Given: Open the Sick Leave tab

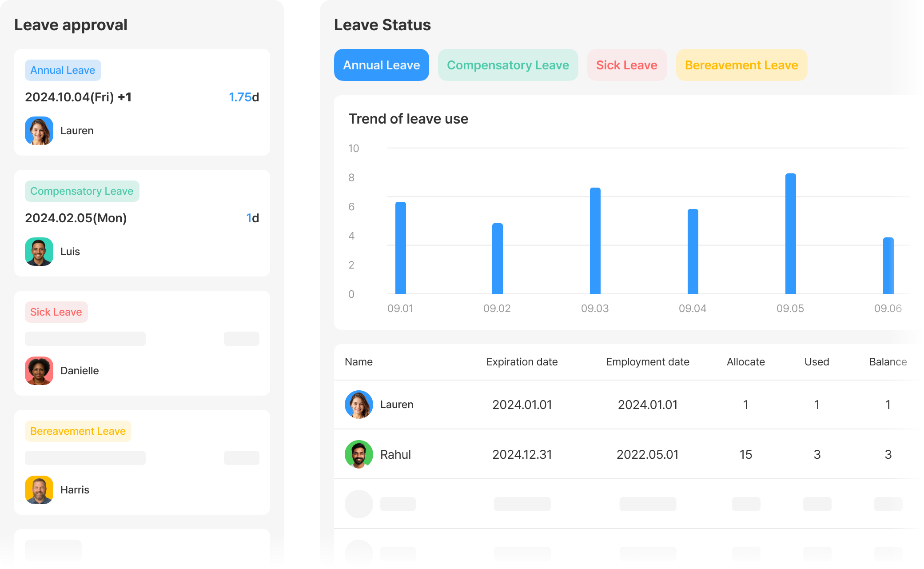Looking at the screenshot, I should coord(626,65).
